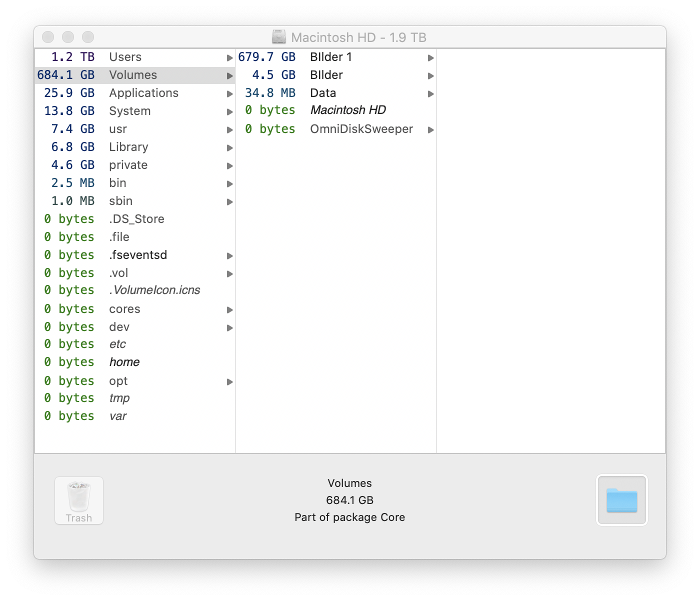Expand the usr folder arrow
Image resolution: width=700 pixels, height=601 pixels.
point(230,130)
